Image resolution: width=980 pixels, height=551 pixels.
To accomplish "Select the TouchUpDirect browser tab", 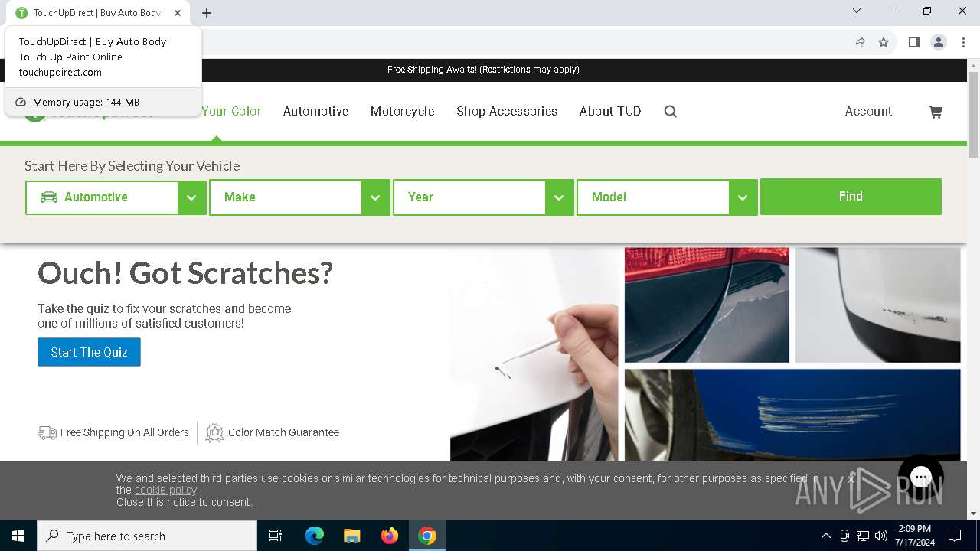I will 100,13.
